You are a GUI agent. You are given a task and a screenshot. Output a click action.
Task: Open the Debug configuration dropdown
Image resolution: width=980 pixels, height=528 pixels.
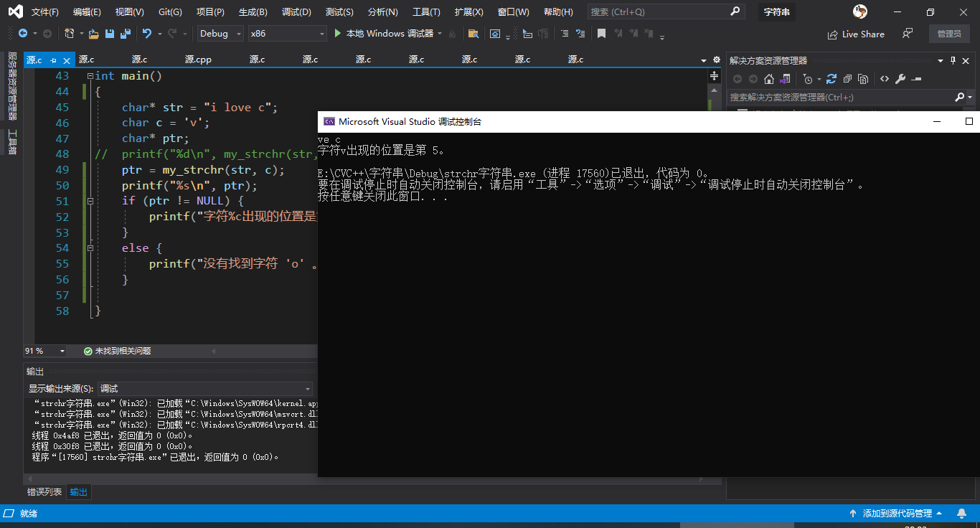(x=221, y=34)
